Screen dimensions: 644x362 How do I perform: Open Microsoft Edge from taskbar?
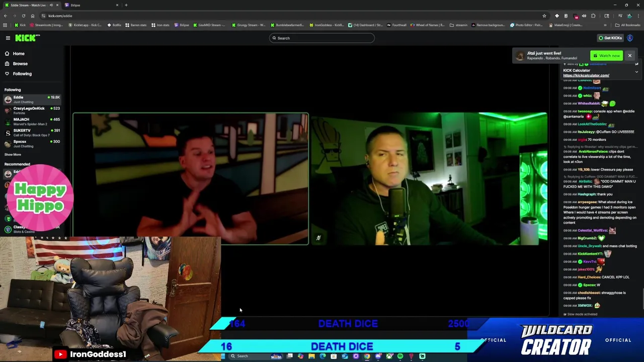coord(323,356)
